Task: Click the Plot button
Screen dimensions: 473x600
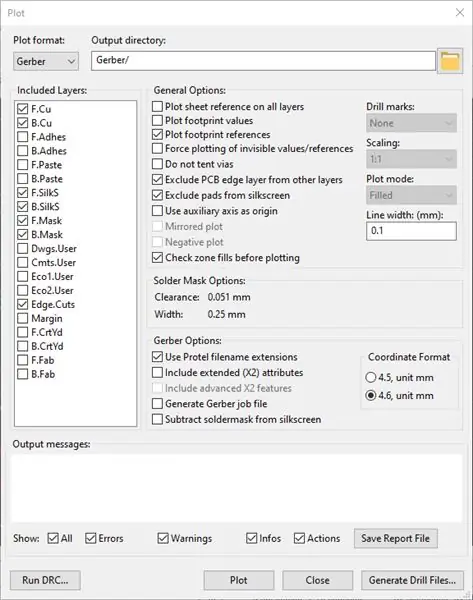Action: pos(239,580)
